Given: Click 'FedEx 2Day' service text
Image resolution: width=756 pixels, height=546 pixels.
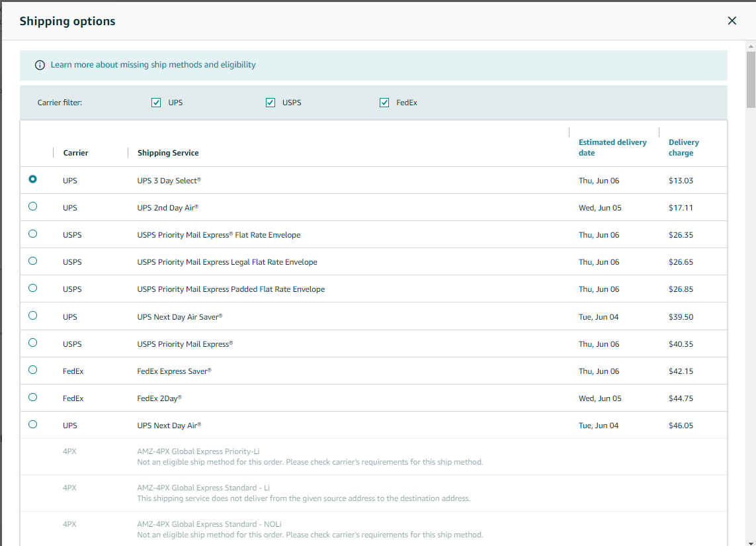Looking at the screenshot, I should pyautogui.click(x=159, y=398).
